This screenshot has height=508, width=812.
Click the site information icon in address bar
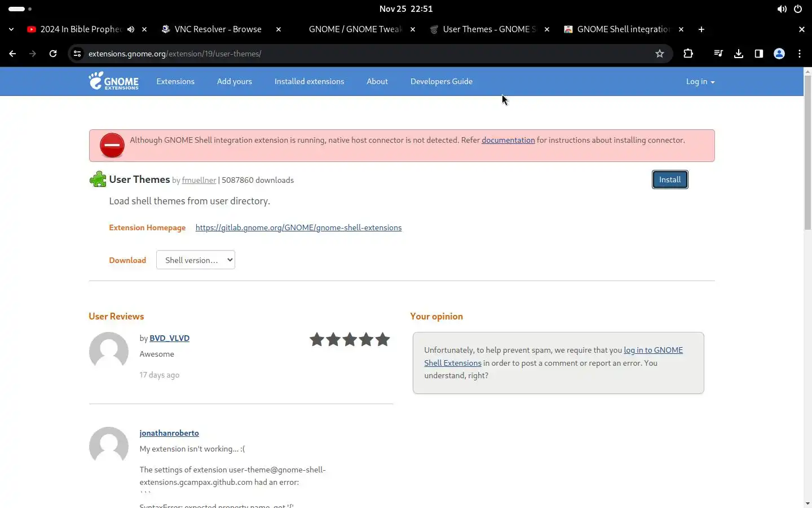point(77,54)
